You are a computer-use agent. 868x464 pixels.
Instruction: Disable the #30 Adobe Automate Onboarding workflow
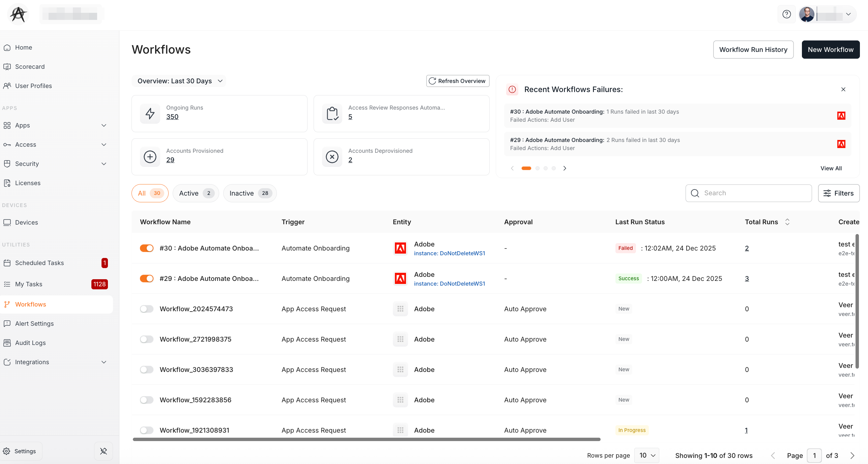147,248
